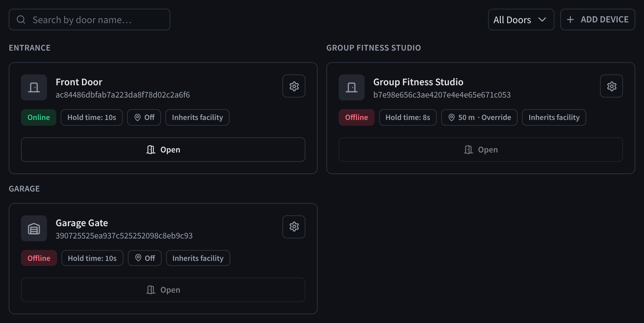
Task: Open the Group Fitness Studio door
Action: click(481, 150)
